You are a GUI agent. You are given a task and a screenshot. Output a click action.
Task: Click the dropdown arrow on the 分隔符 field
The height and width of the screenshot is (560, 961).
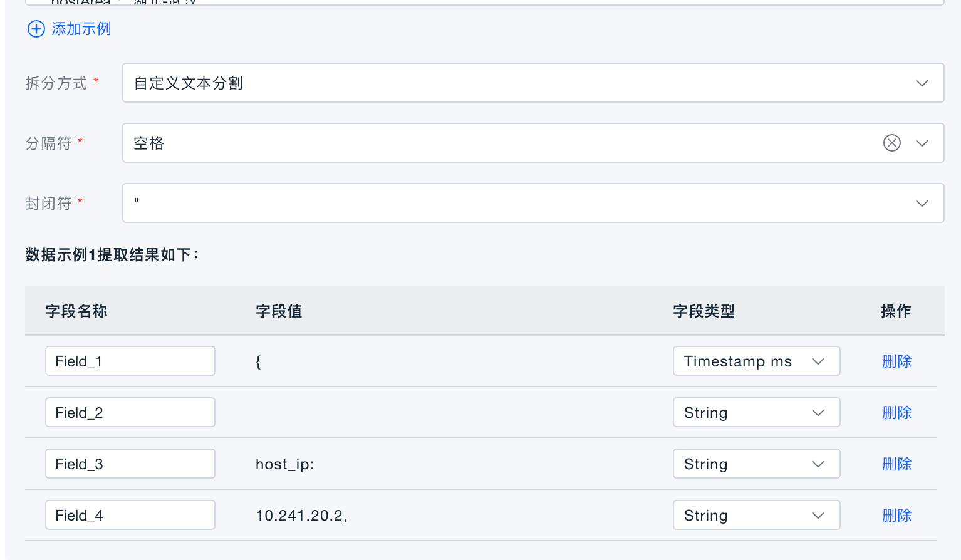click(x=922, y=143)
